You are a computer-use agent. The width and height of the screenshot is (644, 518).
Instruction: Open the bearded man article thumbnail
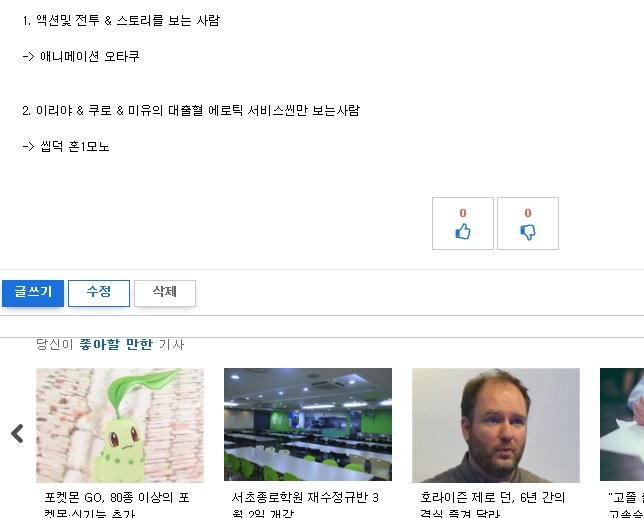tap(496, 425)
